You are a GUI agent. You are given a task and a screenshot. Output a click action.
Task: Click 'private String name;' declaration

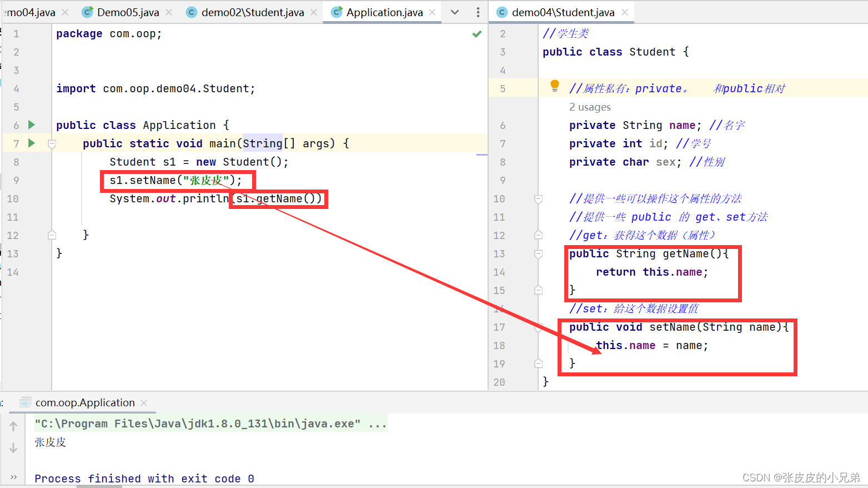point(635,125)
